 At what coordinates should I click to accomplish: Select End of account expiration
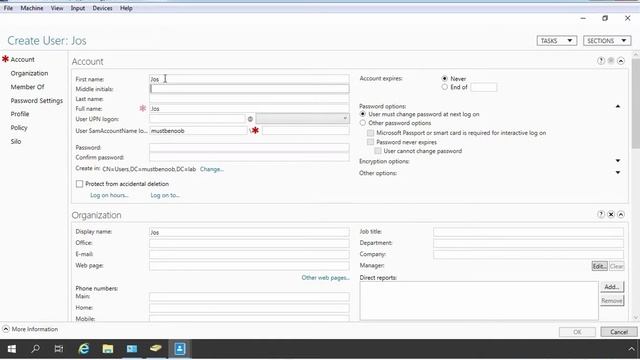pyautogui.click(x=444, y=87)
